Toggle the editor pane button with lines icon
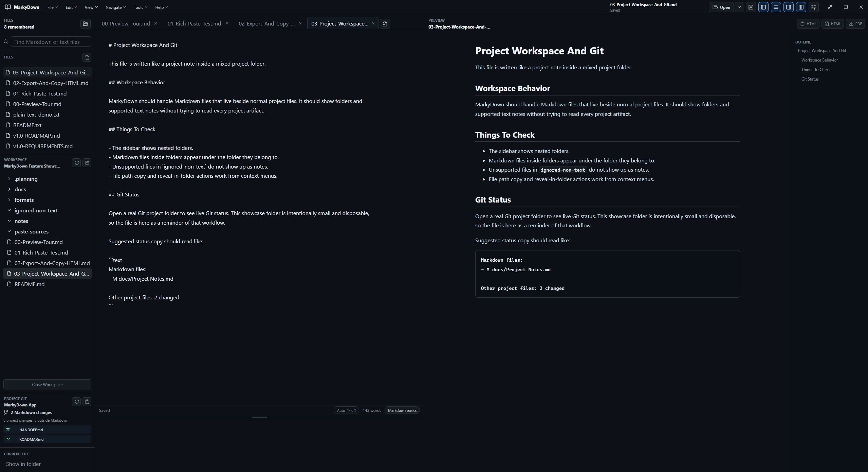 click(x=776, y=7)
